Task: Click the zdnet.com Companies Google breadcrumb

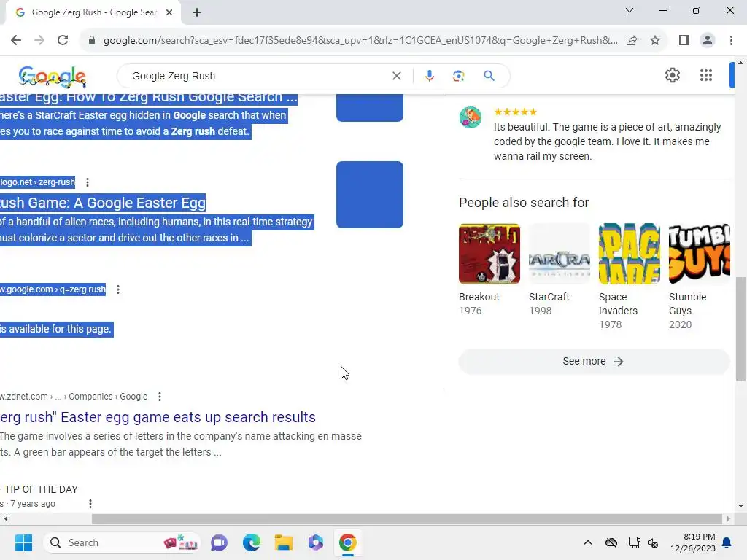Action: (74, 397)
